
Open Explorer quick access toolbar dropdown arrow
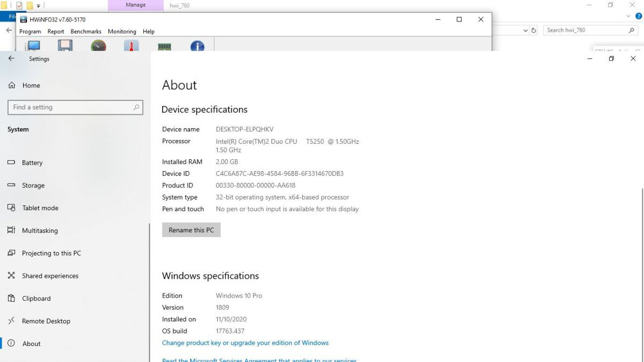coord(39,6)
